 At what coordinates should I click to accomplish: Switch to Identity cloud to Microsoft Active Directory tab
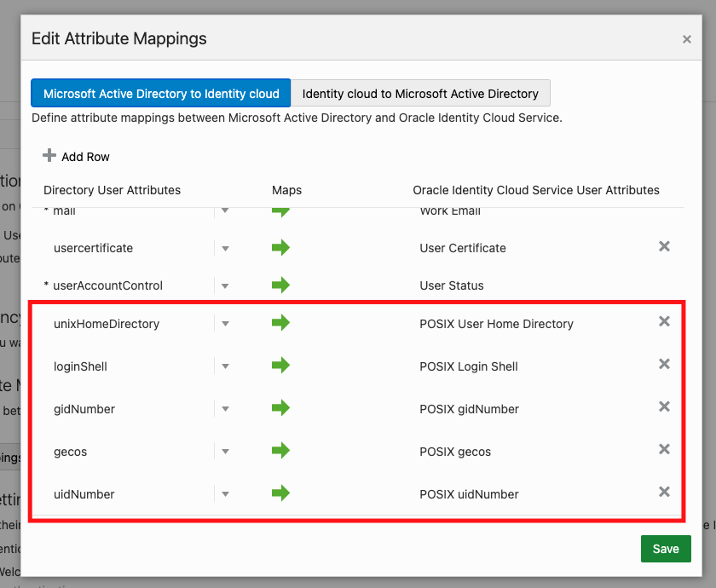[420, 93]
